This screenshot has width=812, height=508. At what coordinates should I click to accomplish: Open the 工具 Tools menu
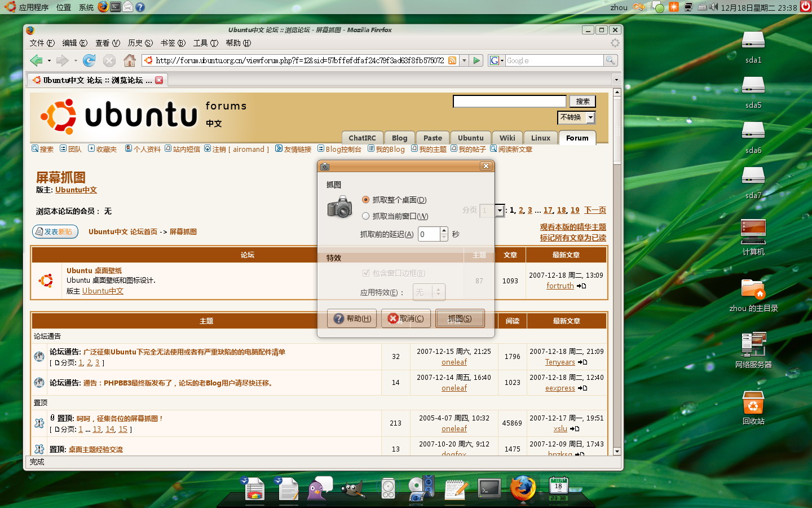tap(206, 43)
